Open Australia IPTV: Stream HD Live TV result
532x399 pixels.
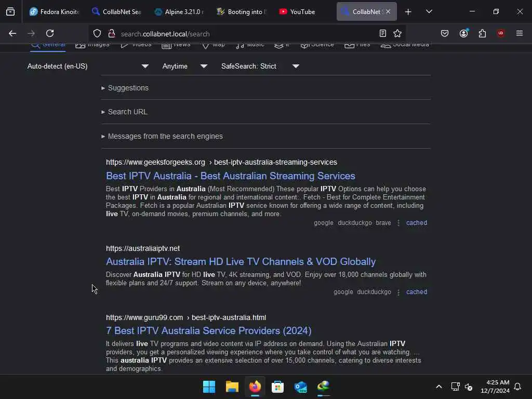[241, 262]
